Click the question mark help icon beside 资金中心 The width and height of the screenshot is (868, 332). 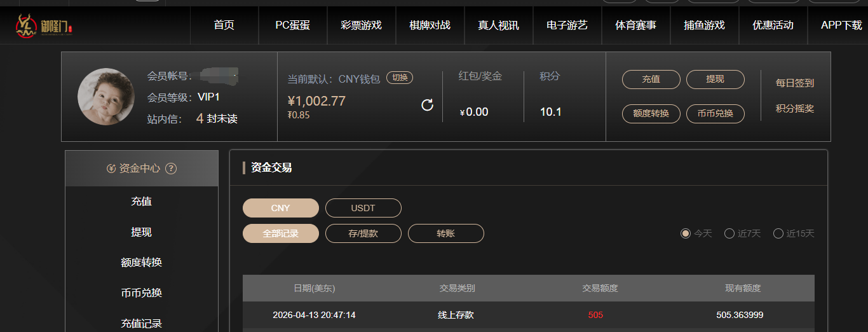point(171,169)
